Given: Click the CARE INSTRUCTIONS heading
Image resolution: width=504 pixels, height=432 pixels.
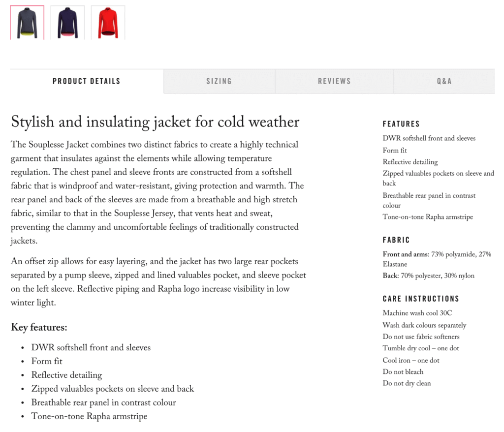Looking at the screenshot, I should tap(421, 299).
